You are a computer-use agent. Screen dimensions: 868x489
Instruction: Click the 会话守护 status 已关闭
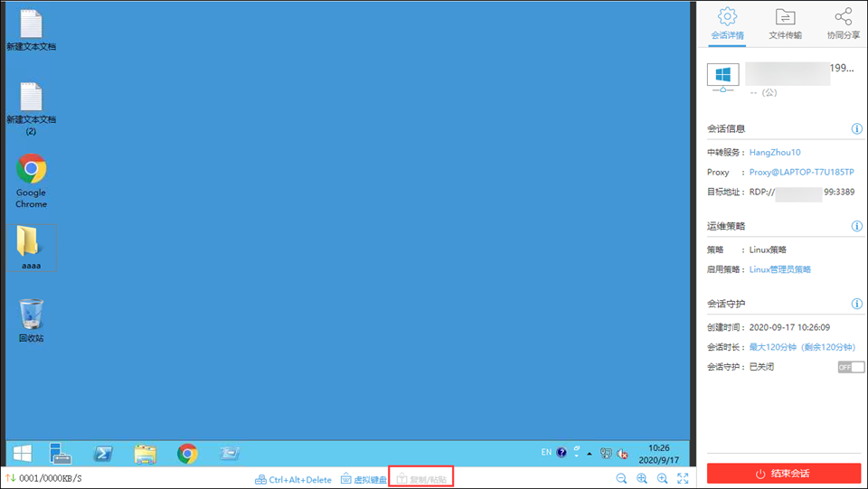761,367
